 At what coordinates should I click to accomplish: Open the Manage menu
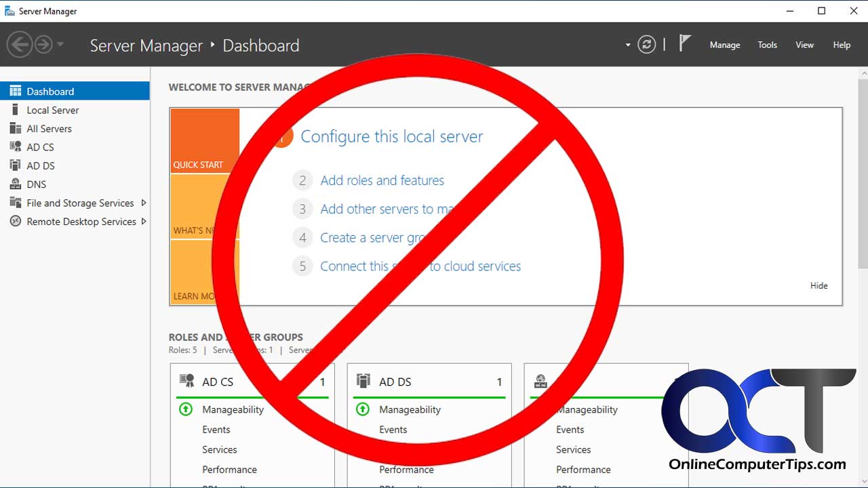click(x=725, y=45)
